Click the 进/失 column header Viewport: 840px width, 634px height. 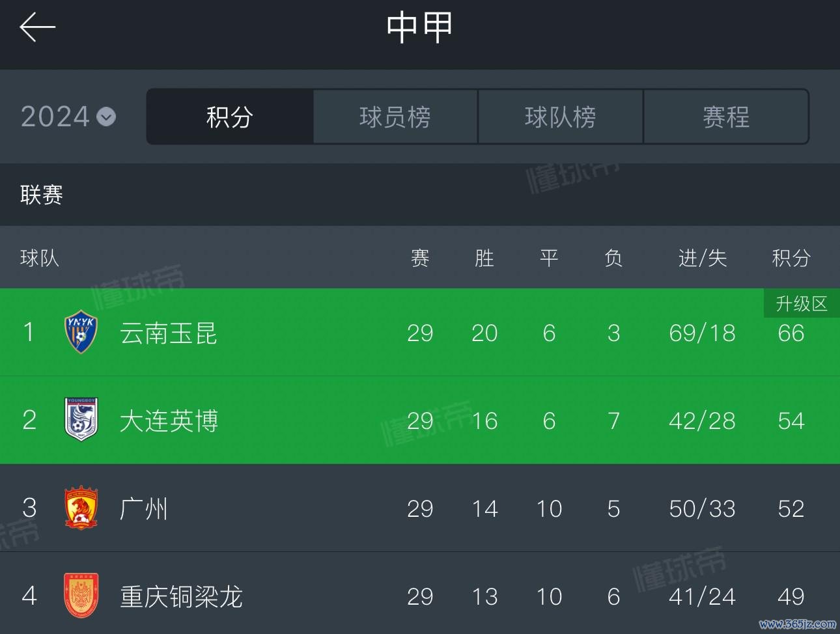[702, 258]
